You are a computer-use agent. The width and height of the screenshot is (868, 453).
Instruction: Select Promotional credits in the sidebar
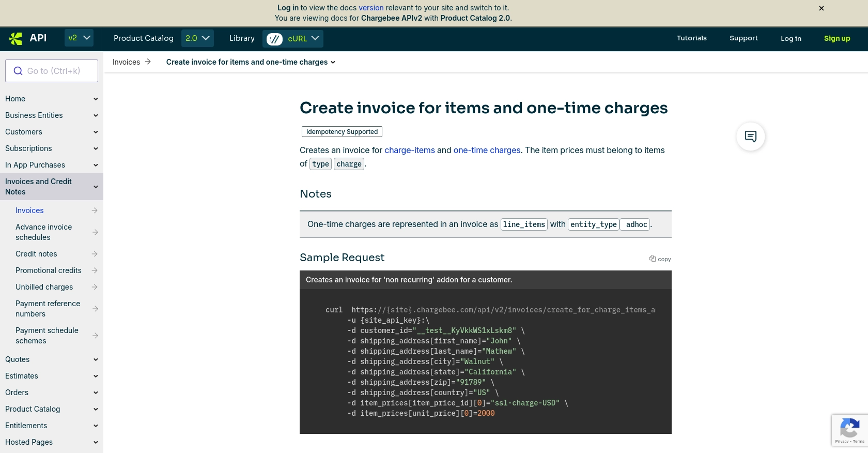49,270
